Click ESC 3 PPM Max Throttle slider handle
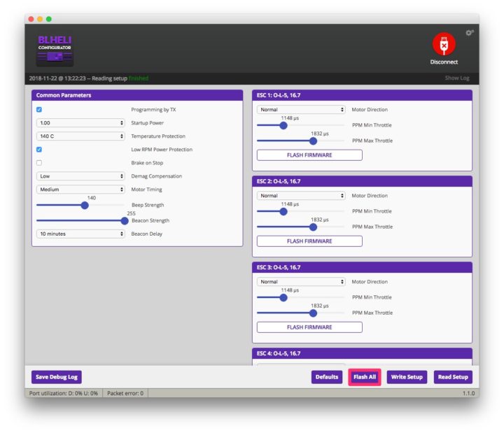Screen dimensions: 504x433 coord(313,313)
